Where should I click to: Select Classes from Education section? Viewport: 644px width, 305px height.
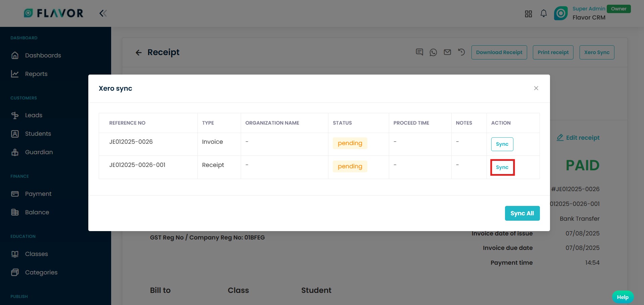pyautogui.click(x=36, y=254)
